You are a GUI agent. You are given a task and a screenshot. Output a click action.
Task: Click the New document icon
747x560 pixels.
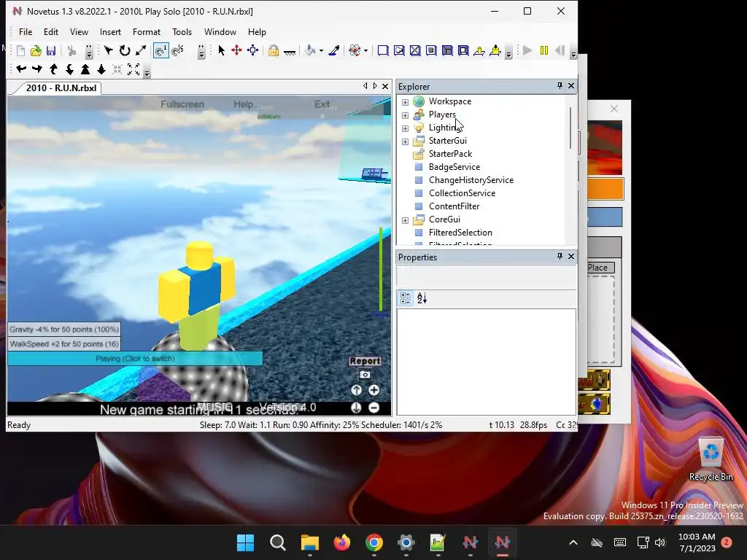20,50
